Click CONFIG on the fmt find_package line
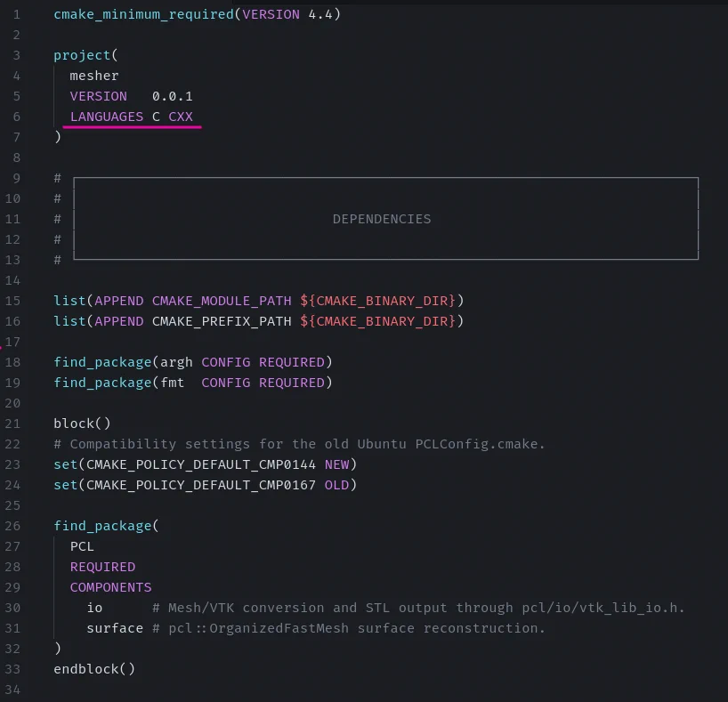 [226, 383]
